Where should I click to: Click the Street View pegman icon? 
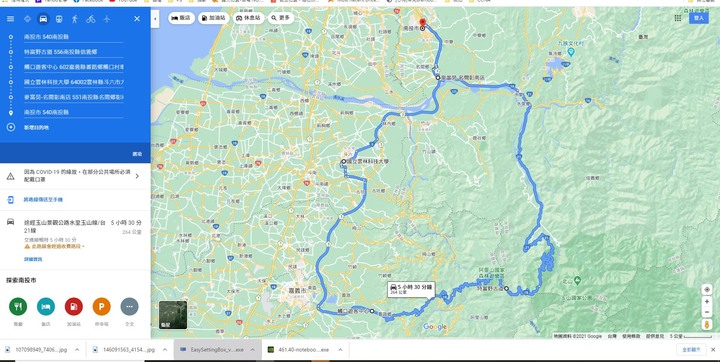pyautogui.click(x=707, y=324)
